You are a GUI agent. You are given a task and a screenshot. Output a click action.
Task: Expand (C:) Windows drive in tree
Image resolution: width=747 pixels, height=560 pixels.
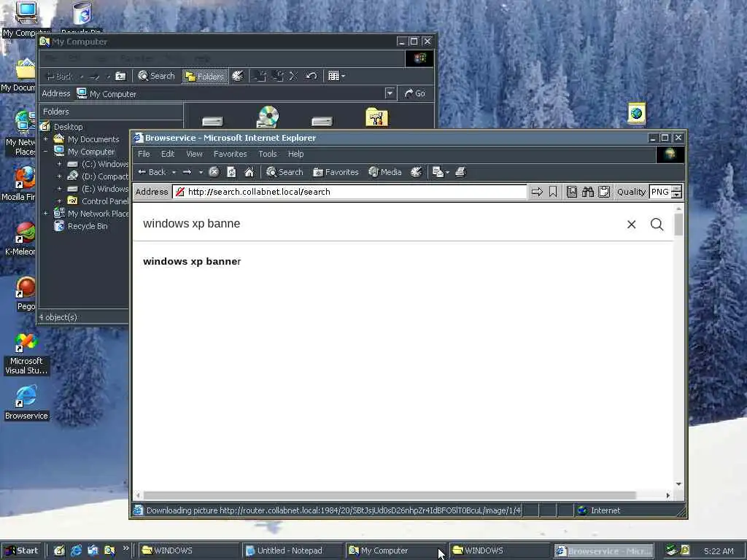60,164
